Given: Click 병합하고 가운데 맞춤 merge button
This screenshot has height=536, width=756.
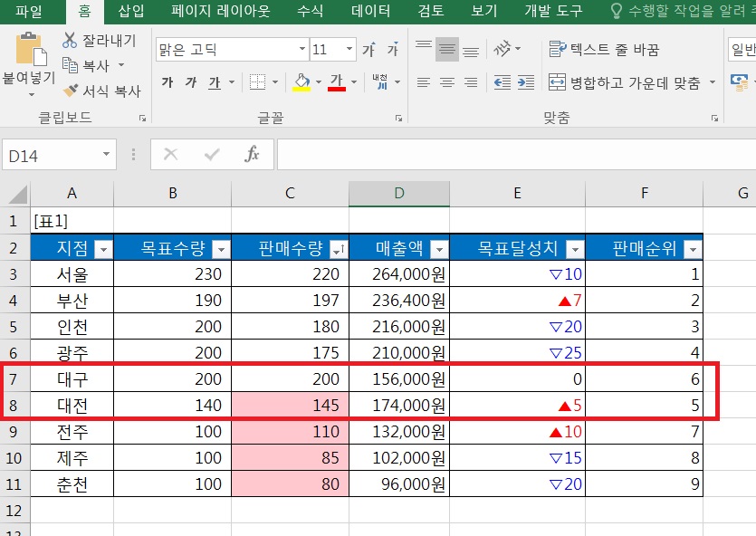Looking at the screenshot, I should click(624, 83).
